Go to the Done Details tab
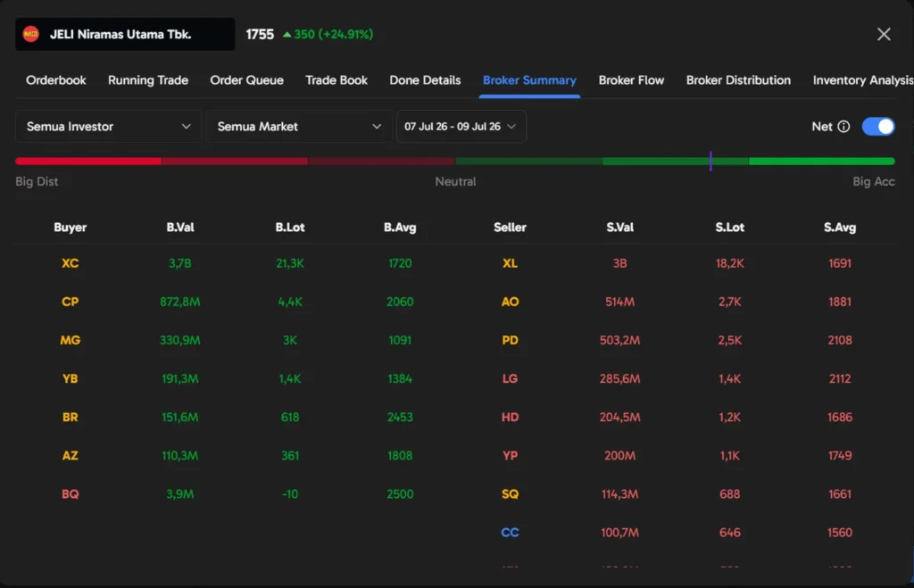This screenshot has width=914, height=588. (x=425, y=80)
